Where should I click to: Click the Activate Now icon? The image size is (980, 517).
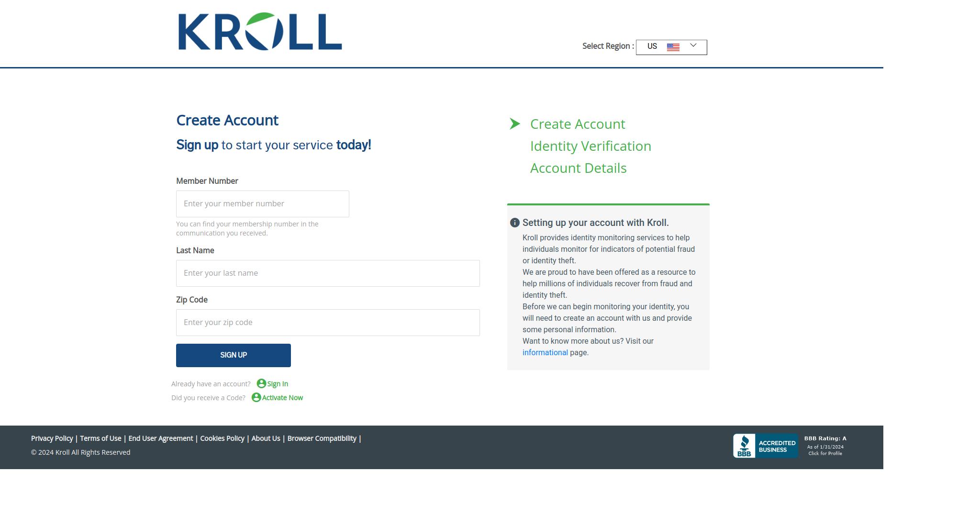click(x=256, y=398)
